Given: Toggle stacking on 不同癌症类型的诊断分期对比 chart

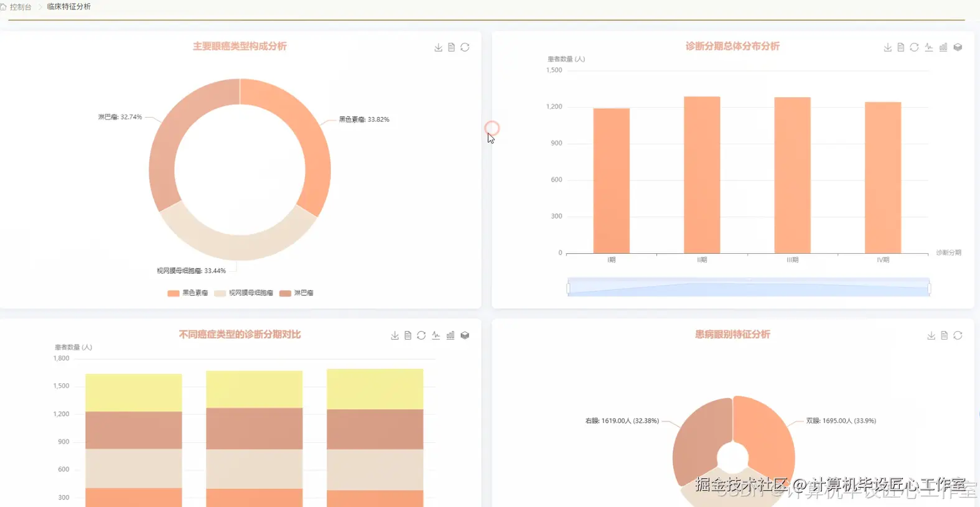Looking at the screenshot, I should [x=465, y=335].
